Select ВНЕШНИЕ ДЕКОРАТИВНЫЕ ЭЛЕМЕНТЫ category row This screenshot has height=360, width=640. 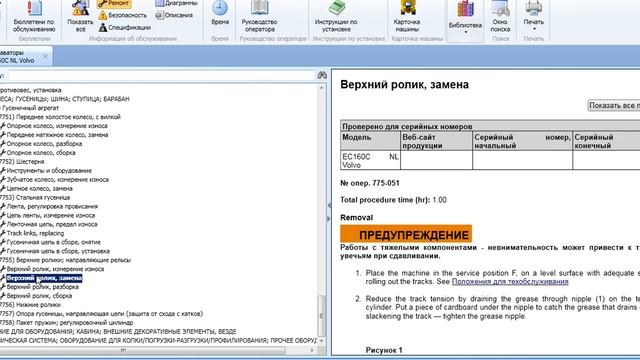tap(118, 331)
